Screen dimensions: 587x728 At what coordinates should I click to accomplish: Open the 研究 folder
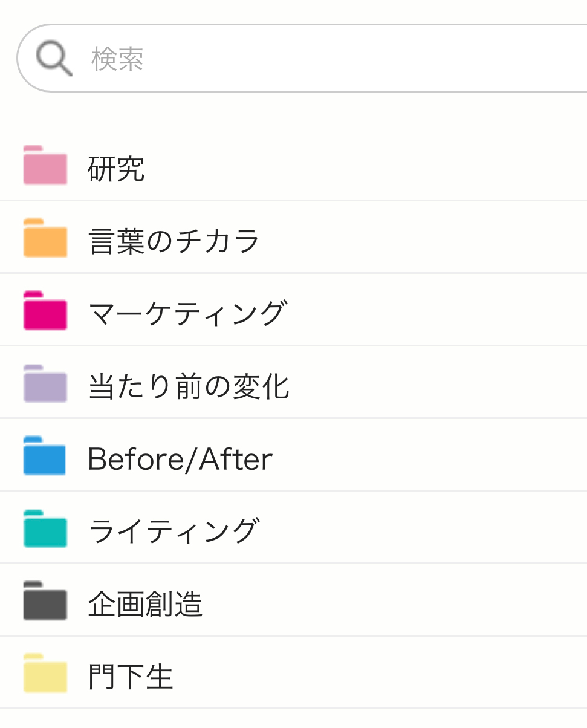[293, 165]
